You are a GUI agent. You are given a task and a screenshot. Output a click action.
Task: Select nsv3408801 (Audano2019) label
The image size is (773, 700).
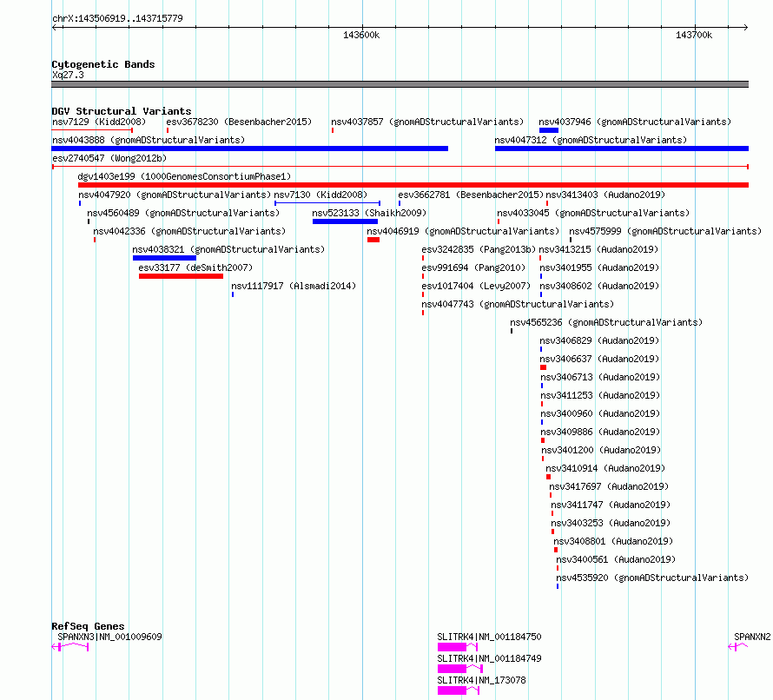click(613, 541)
